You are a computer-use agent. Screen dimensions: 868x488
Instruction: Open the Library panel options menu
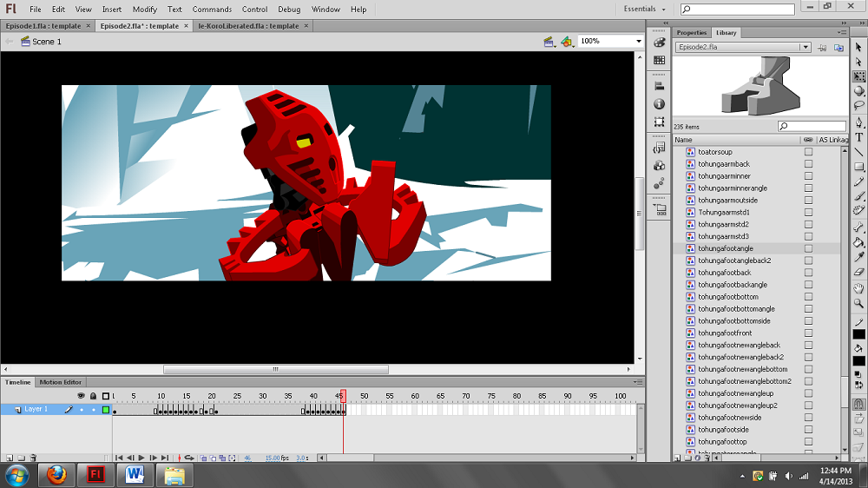(841, 33)
